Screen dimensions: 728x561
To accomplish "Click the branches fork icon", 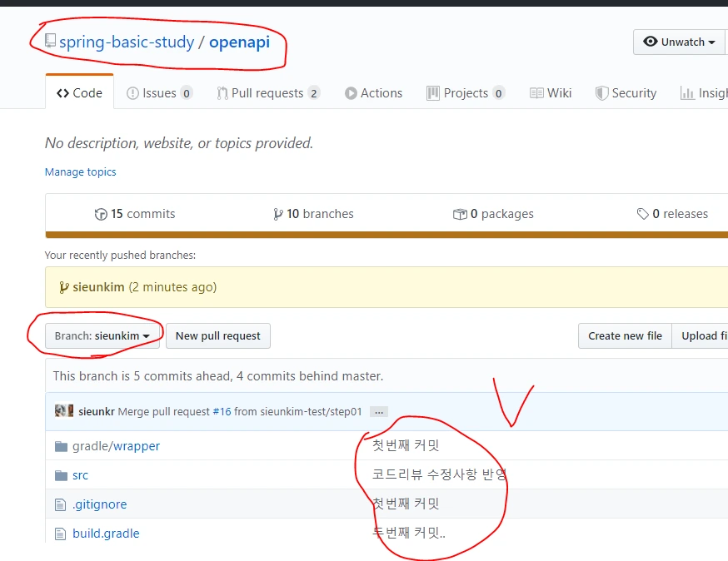I will pyautogui.click(x=277, y=215).
